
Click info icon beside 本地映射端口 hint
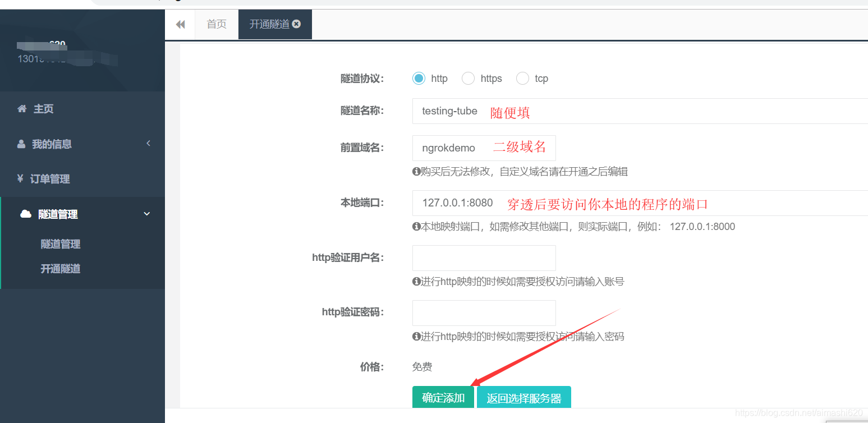coord(416,227)
